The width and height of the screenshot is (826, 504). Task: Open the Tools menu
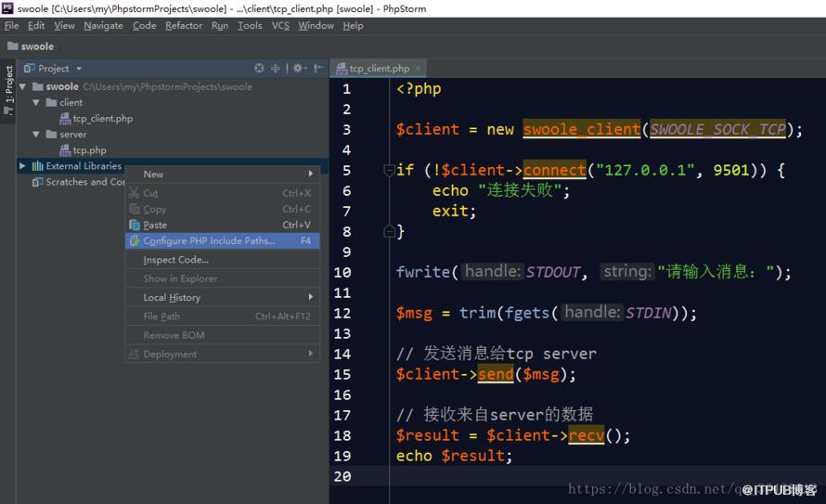pos(250,26)
